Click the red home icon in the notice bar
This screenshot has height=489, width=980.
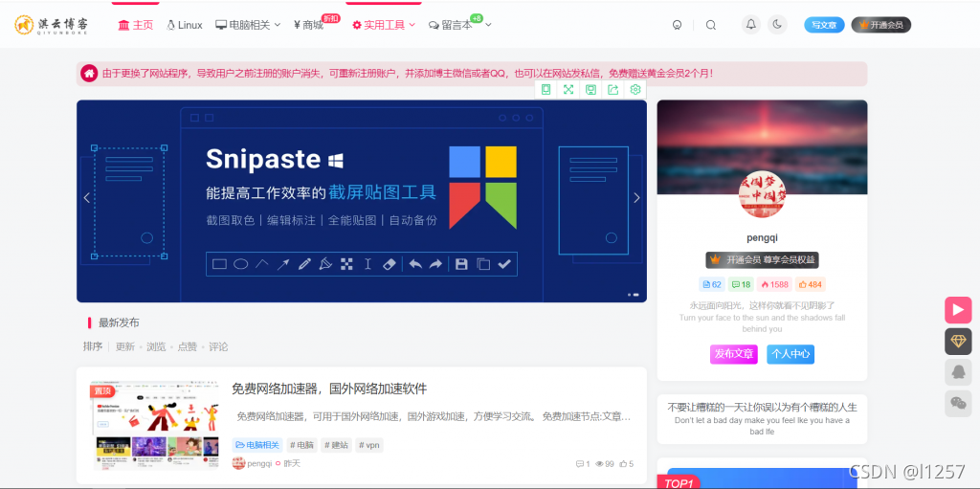point(89,73)
